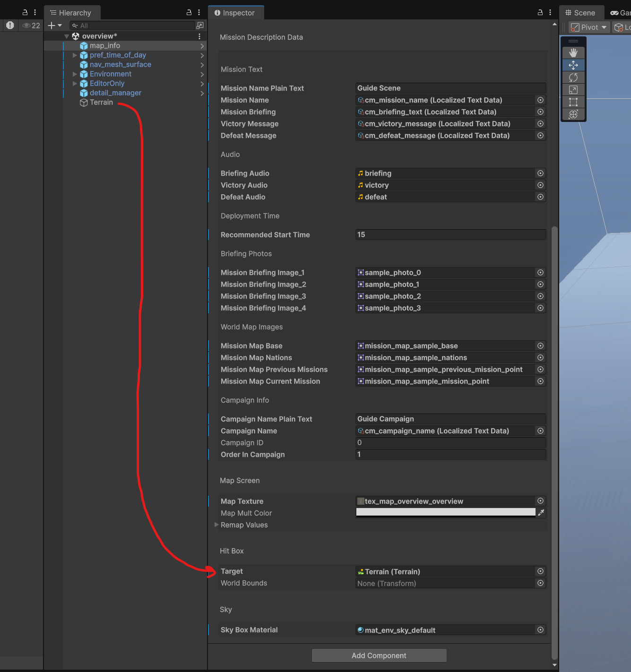Open overview scene options menu
The width and height of the screenshot is (631, 672).
coord(199,36)
